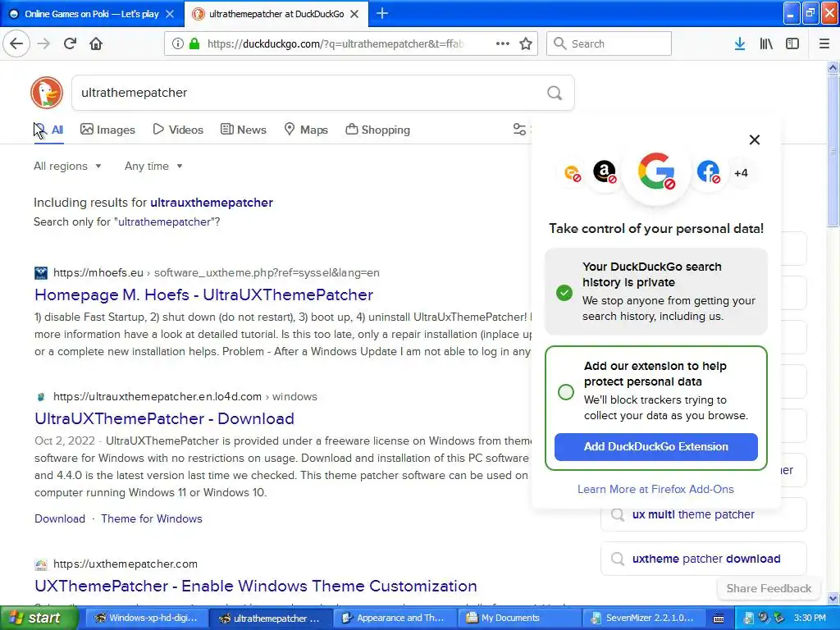Switch to the News tab
The width and height of the screenshot is (840, 630).
[243, 130]
